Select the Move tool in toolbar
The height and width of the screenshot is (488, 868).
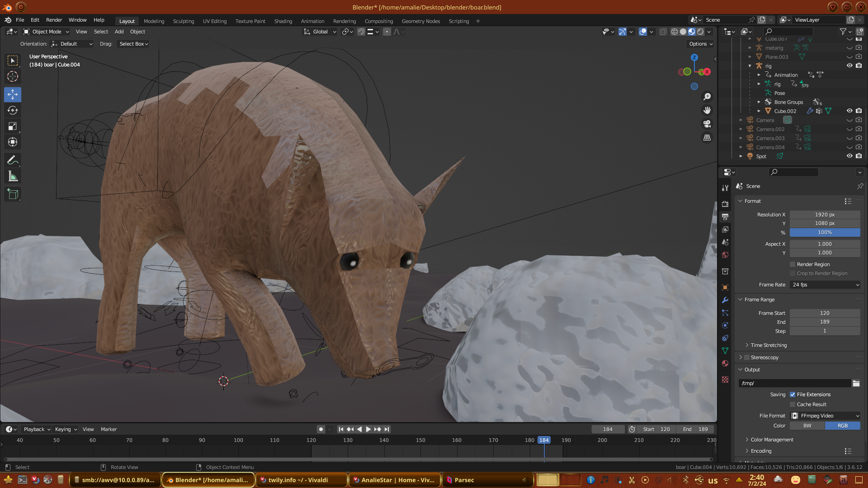pyautogui.click(x=13, y=94)
